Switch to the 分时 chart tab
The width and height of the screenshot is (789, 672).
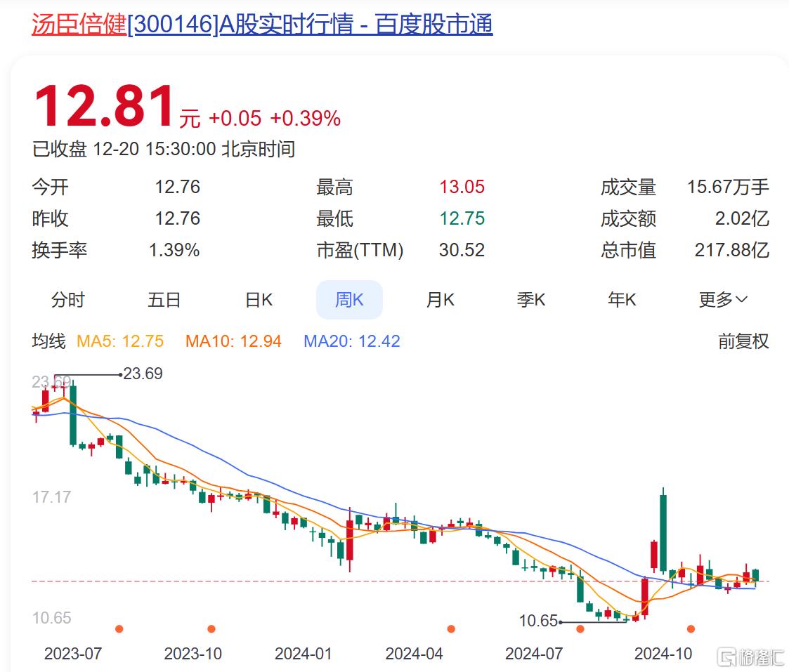coord(68,300)
